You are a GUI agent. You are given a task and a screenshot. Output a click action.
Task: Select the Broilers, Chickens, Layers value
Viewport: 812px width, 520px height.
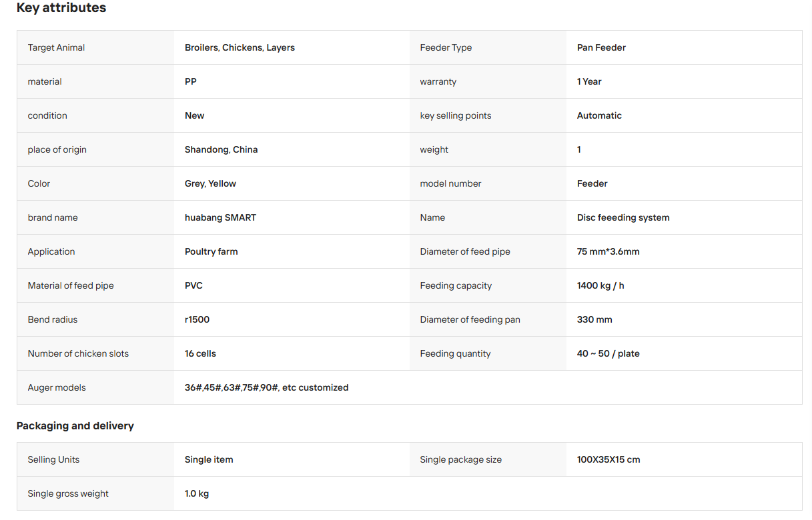pos(240,47)
